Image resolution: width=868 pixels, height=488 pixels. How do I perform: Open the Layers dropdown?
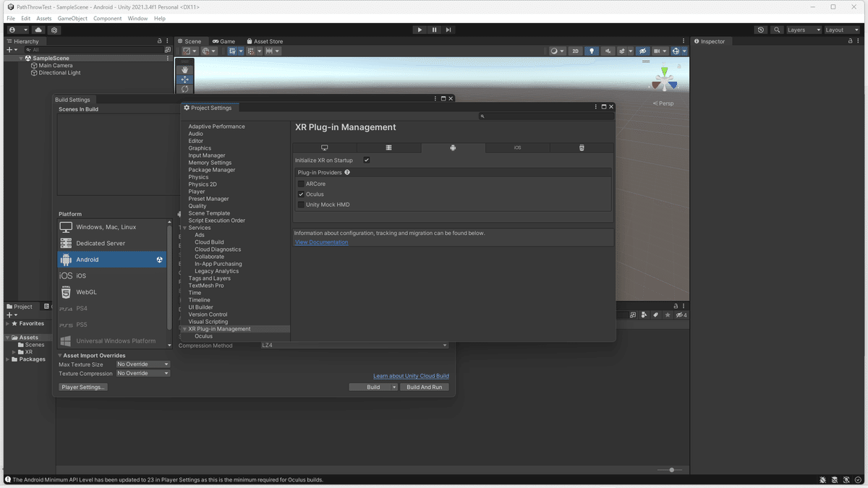click(804, 30)
